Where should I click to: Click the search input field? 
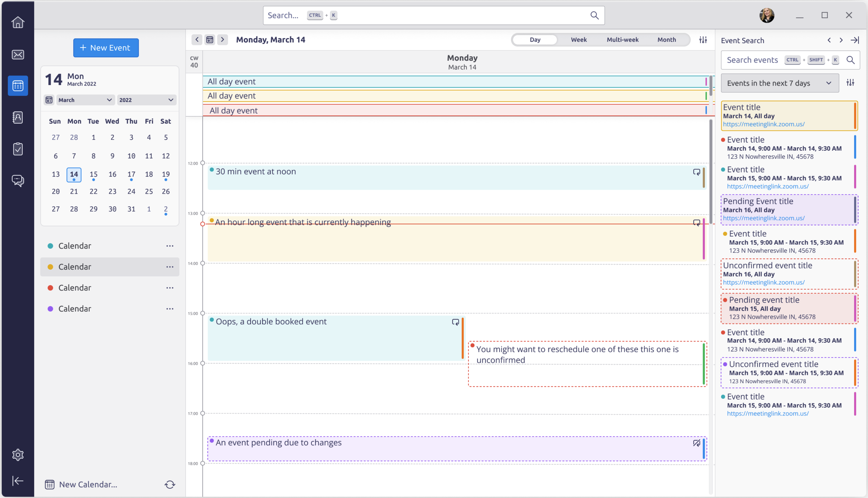(x=434, y=15)
